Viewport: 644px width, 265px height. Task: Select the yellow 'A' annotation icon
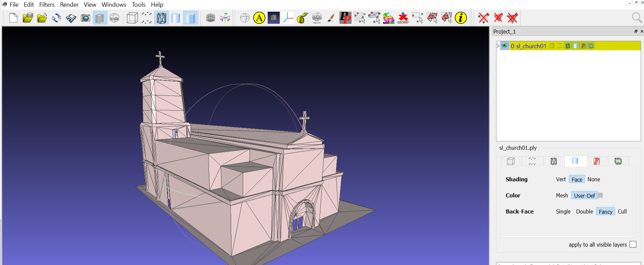point(259,18)
